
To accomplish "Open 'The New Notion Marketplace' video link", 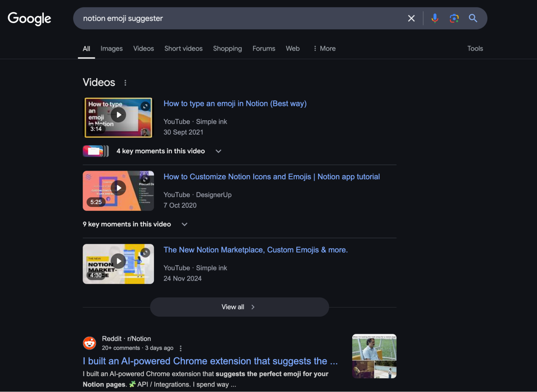I will point(255,250).
